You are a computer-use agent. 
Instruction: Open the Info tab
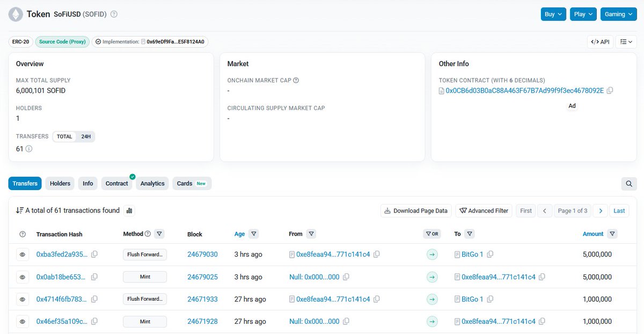[88, 184]
